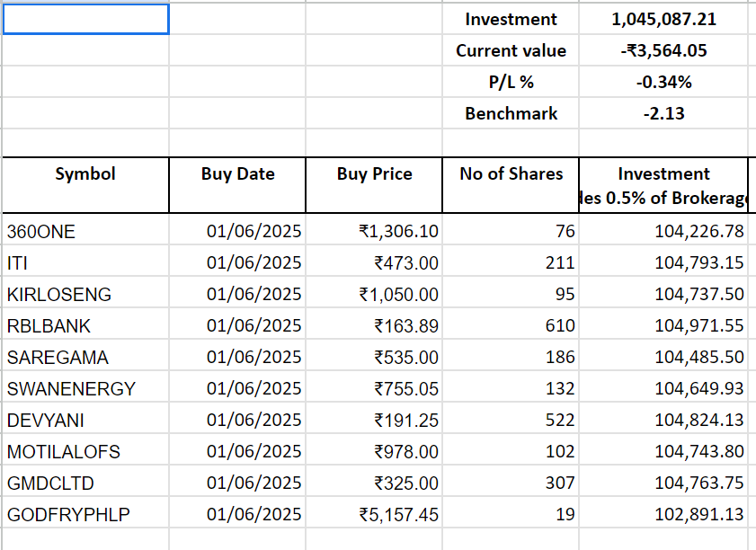The height and width of the screenshot is (550, 756).
Task: Select the ITI symbol cell
Action: (85, 262)
